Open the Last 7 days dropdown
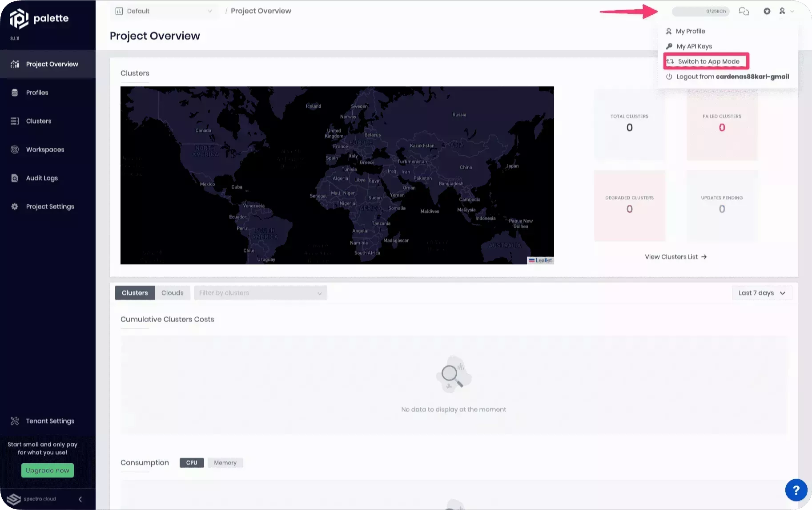812x510 pixels. [x=761, y=292]
